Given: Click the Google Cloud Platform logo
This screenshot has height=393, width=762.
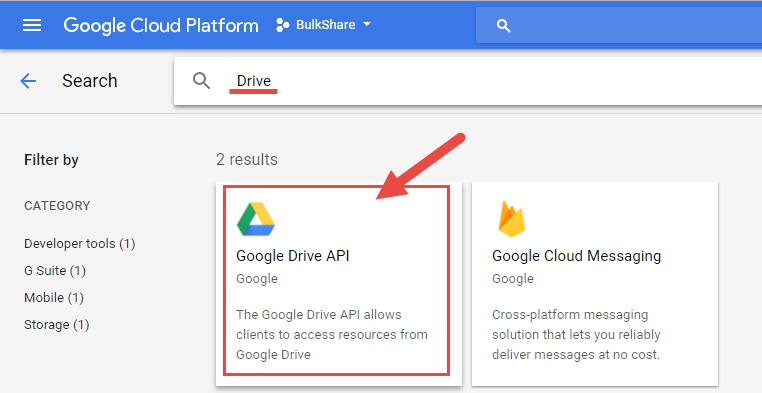Looking at the screenshot, I should (x=161, y=26).
